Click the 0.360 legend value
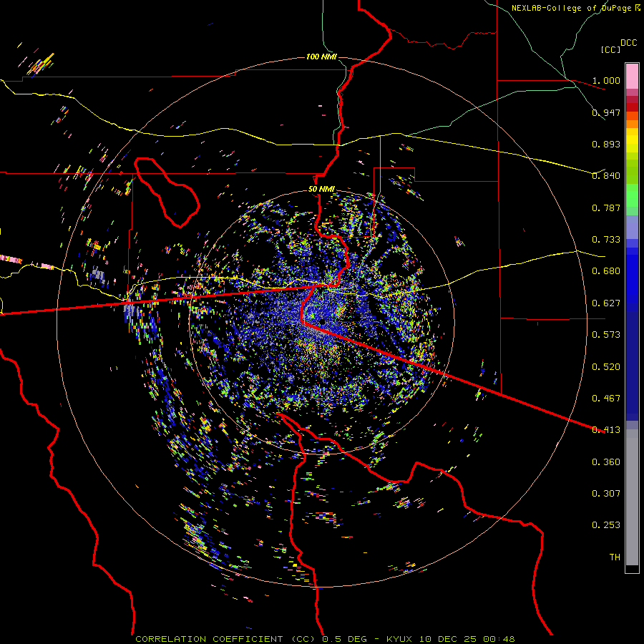Image resolution: width=644 pixels, height=644 pixels. click(606, 462)
